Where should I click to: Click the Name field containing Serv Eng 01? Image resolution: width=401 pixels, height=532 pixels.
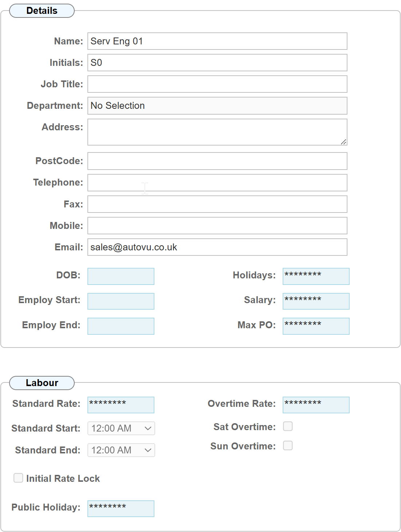[x=217, y=41]
